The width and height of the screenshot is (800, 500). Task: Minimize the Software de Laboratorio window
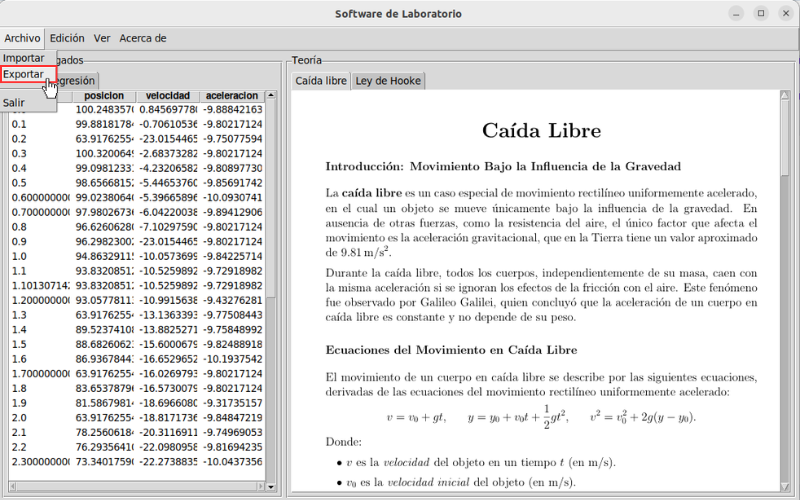click(x=736, y=14)
